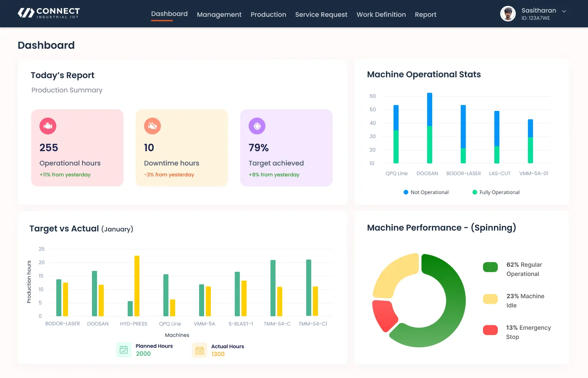Click the '-3% from yesterday' text
This screenshot has height=378, width=588.
[169, 175]
